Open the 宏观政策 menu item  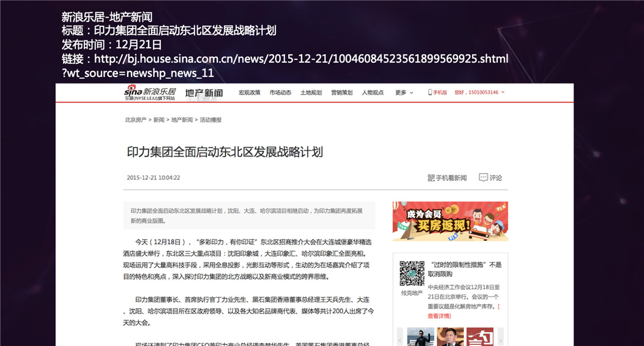[x=249, y=92]
